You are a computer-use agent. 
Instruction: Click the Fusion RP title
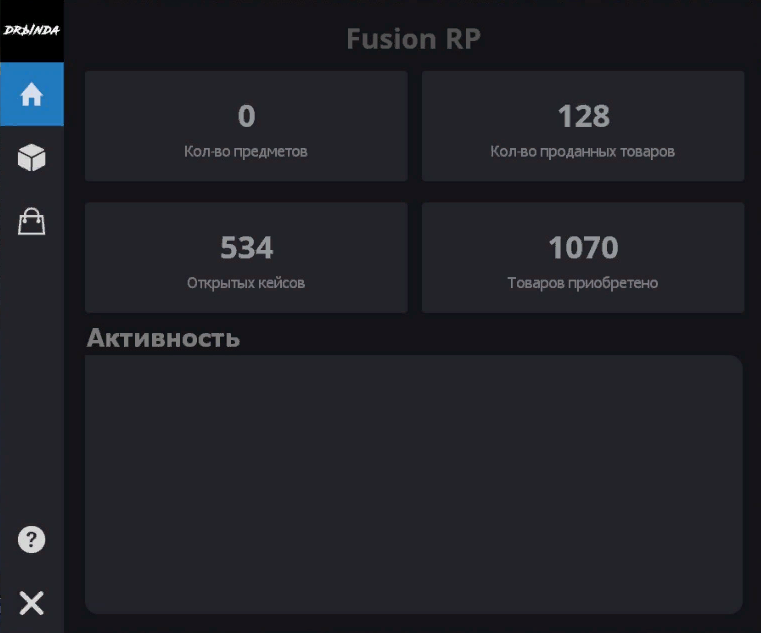[413, 39]
